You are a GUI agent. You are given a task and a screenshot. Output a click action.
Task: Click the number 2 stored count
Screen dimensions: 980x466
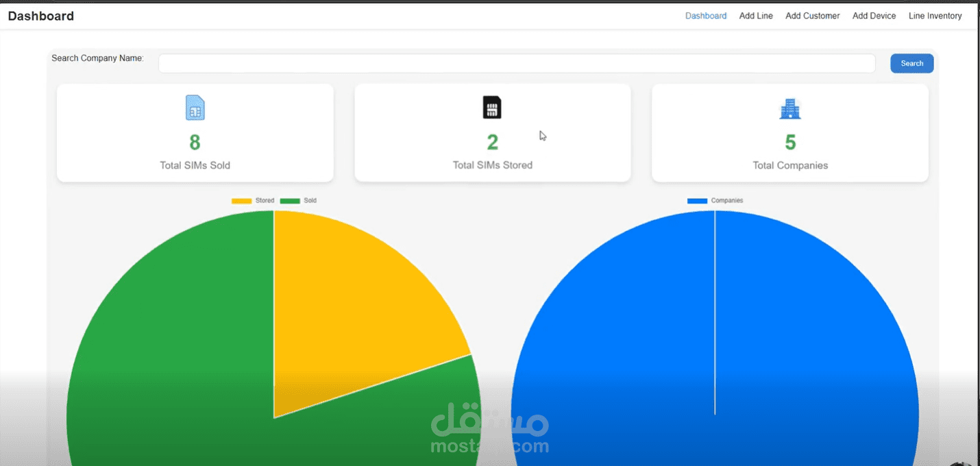pos(493,143)
